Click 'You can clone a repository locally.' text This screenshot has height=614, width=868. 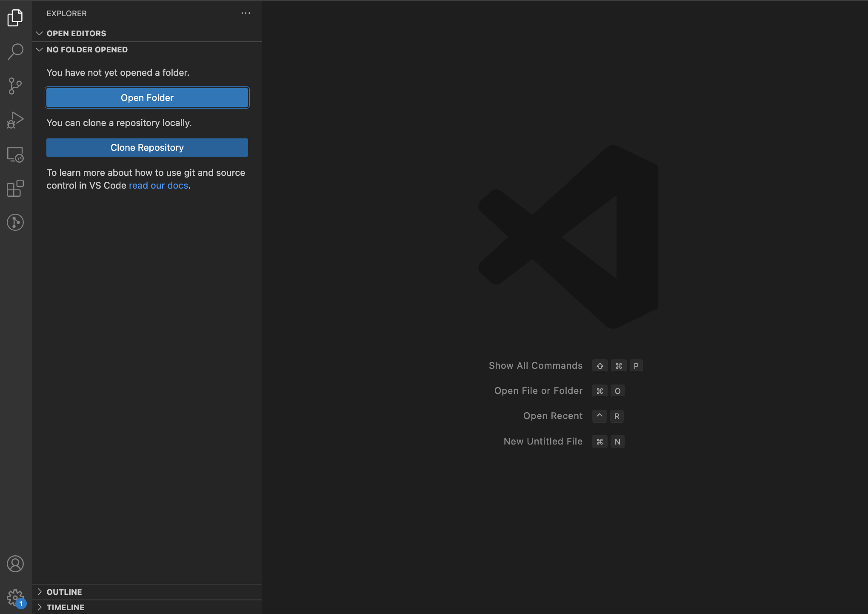(x=119, y=123)
